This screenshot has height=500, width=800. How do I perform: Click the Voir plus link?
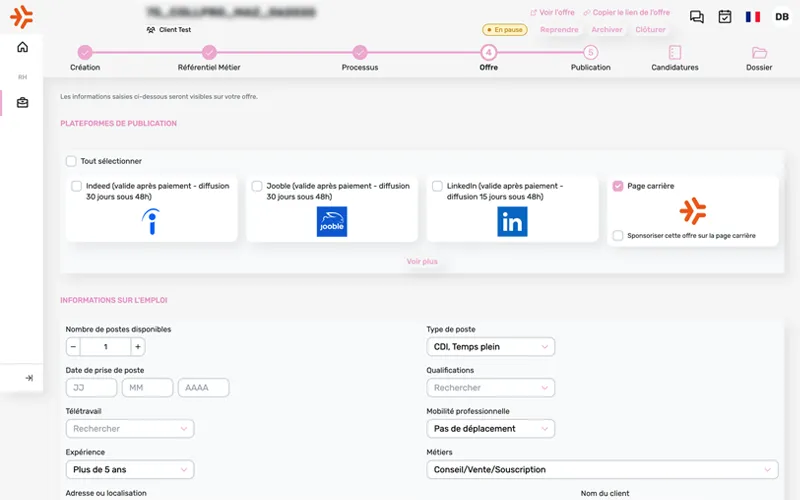(x=421, y=262)
